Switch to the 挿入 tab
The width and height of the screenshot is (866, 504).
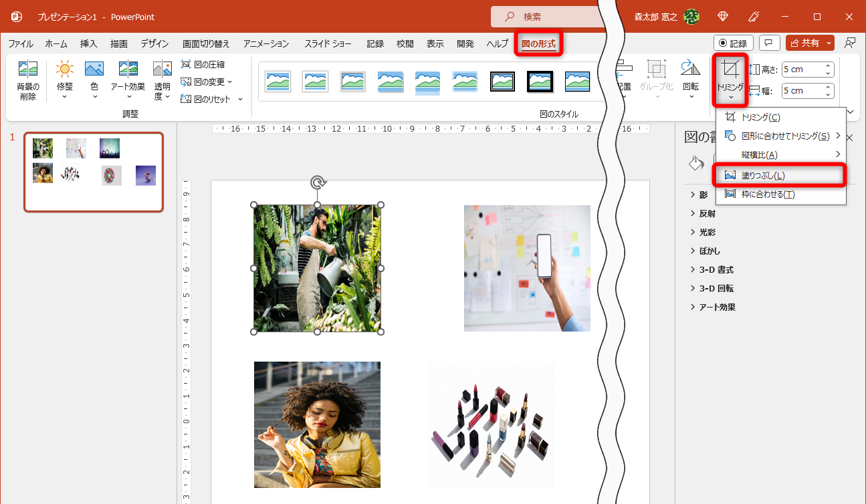tap(89, 43)
